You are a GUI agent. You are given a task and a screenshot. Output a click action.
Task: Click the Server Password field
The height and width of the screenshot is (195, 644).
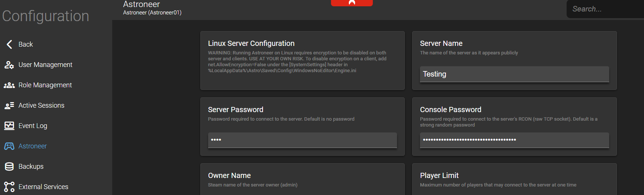(x=302, y=140)
